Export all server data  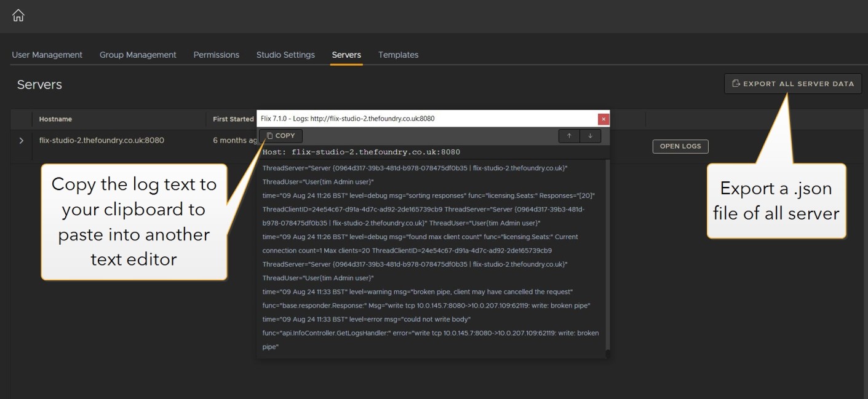(x=792, y=84)
